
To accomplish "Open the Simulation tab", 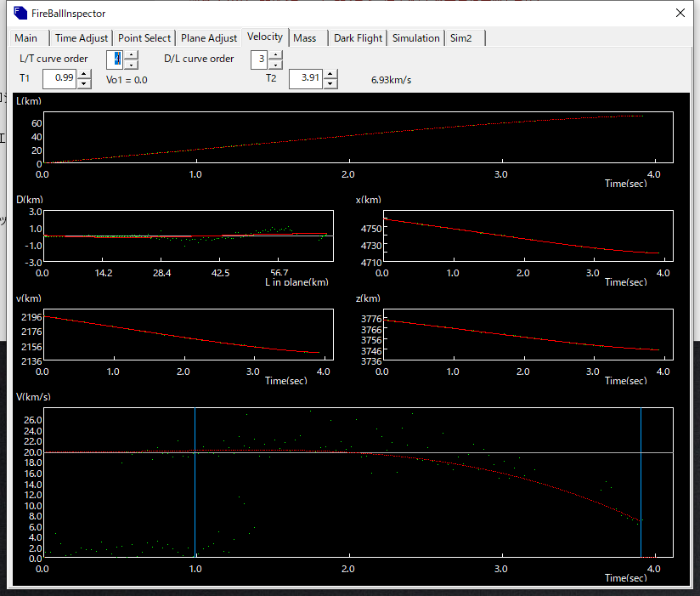I will (x=415, y=38).
